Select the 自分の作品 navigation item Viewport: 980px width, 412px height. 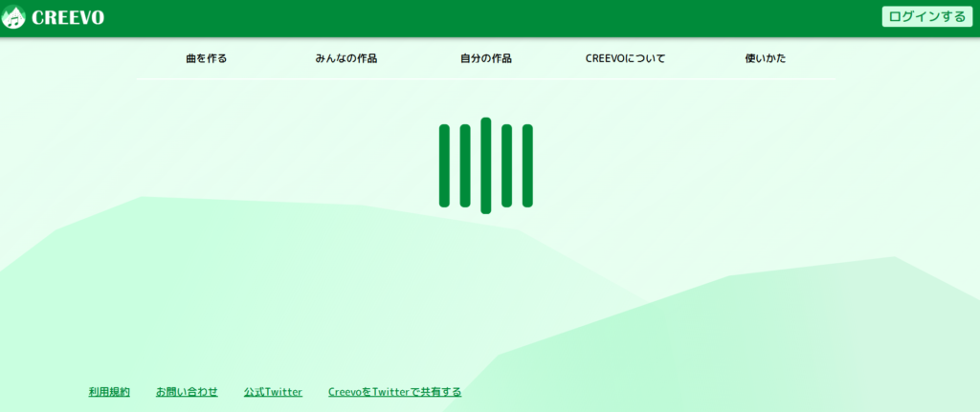coord(485,59)
